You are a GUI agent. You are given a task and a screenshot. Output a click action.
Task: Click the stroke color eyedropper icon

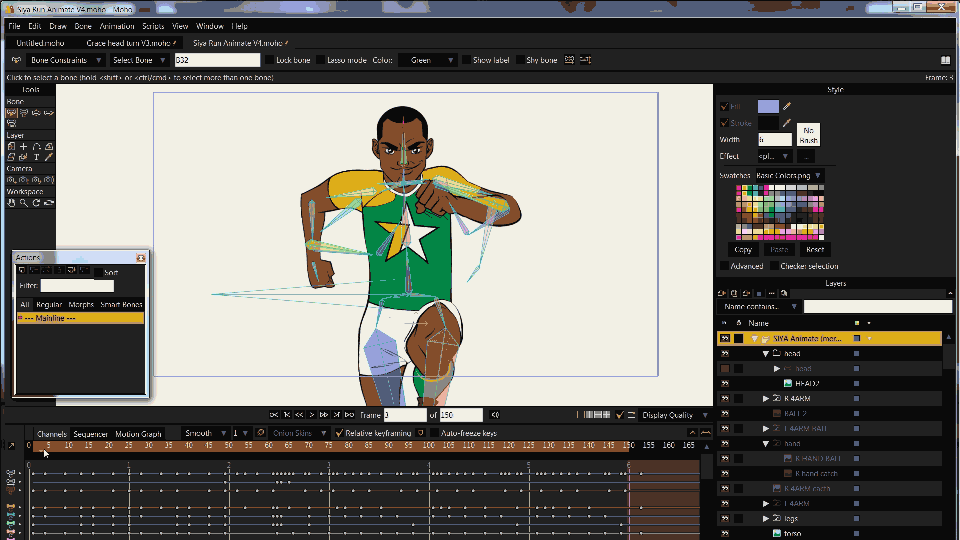(787, 123)
